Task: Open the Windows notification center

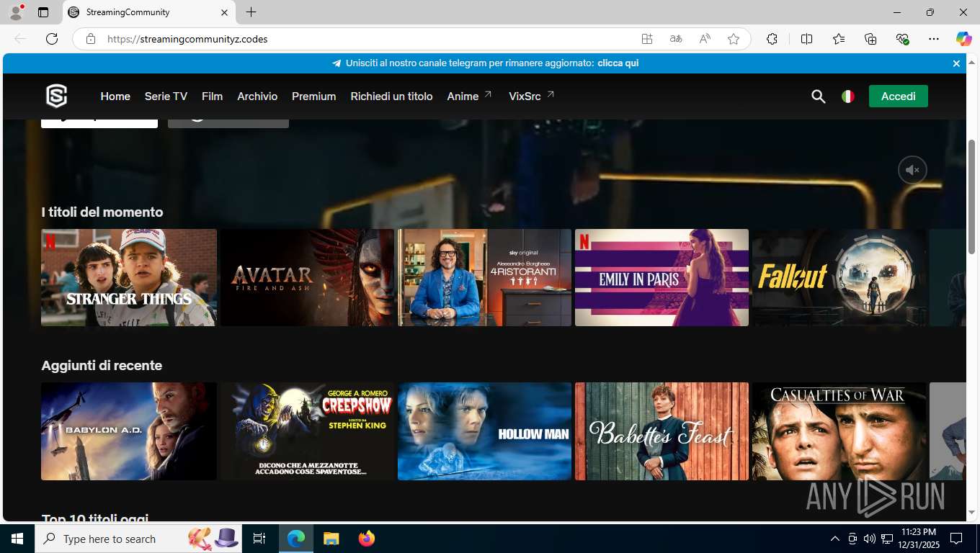Action: [956, 539]
